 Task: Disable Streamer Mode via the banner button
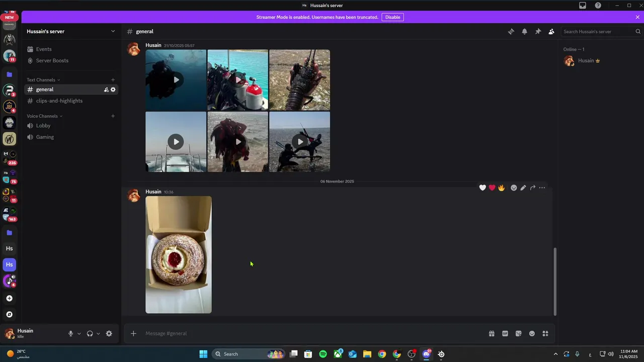click(x=392, y=17)
